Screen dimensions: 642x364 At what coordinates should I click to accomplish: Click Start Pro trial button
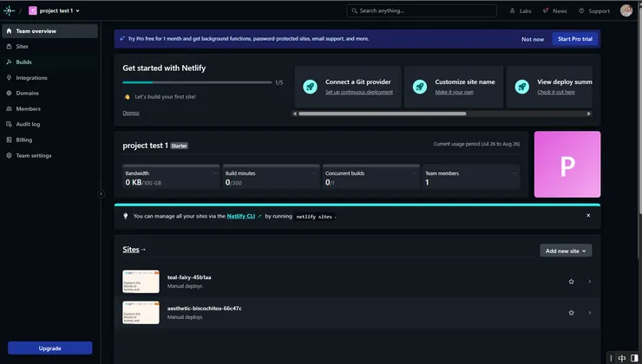click(575, 39)
